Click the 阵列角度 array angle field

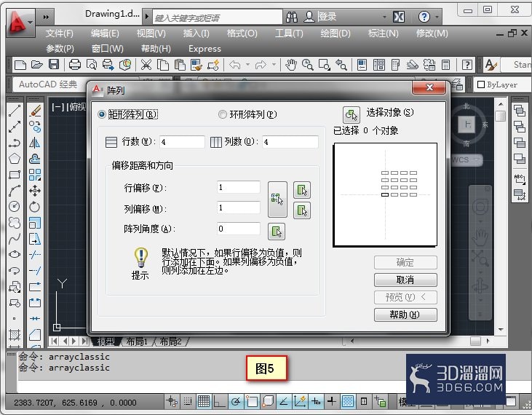pos(239,229)
